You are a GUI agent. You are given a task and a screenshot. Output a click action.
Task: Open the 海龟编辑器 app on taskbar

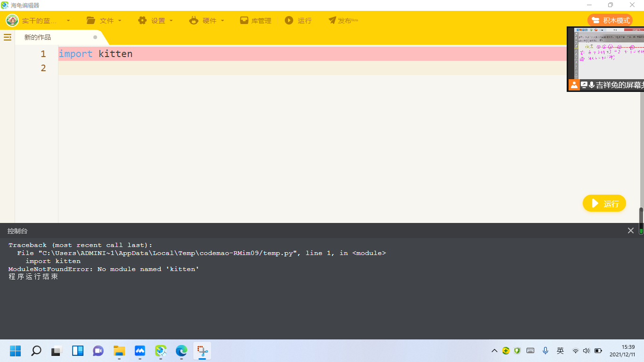161,351
